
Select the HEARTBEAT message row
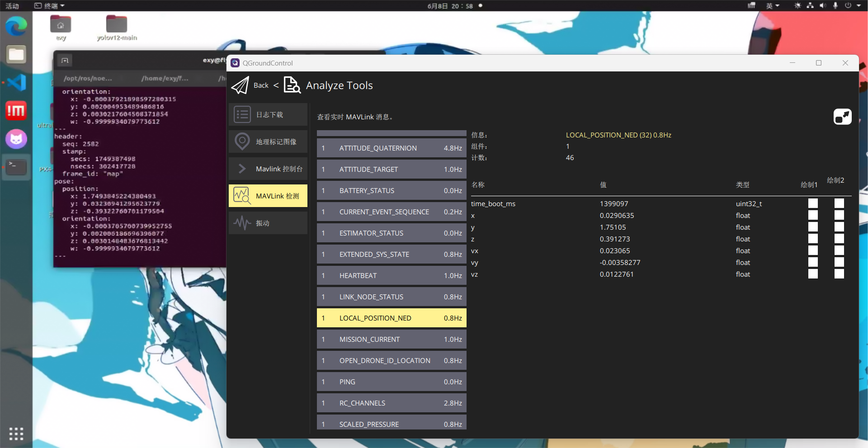point(392,275)
